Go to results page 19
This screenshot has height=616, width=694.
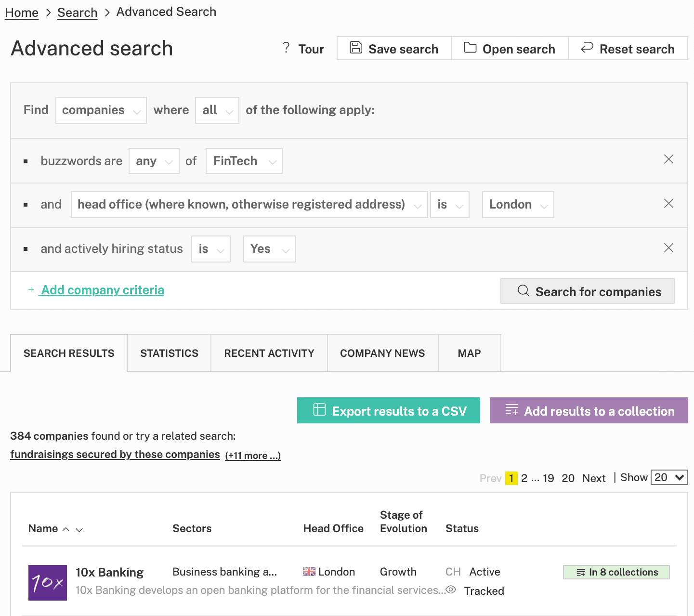[549, 478]
